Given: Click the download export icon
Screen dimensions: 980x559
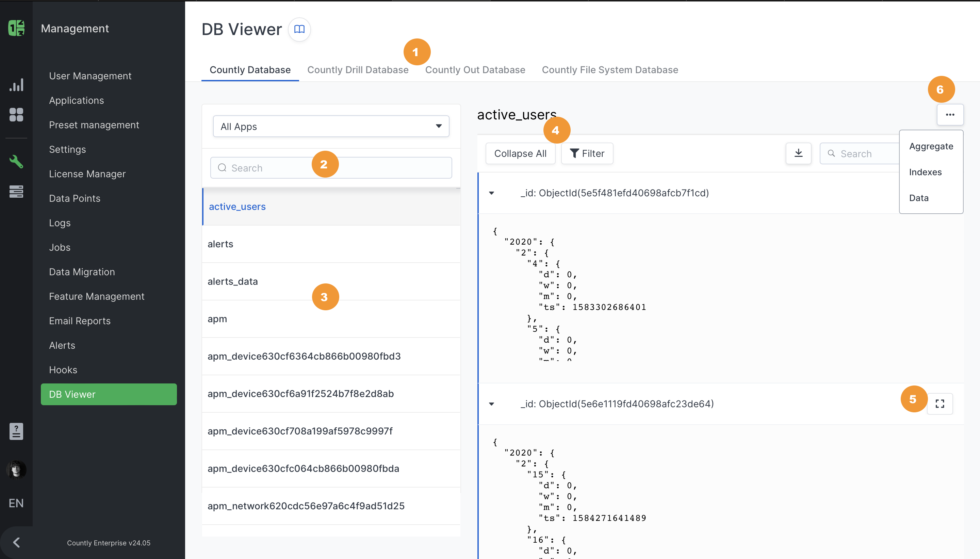Looking at the screenshot, I should [798, 153].
